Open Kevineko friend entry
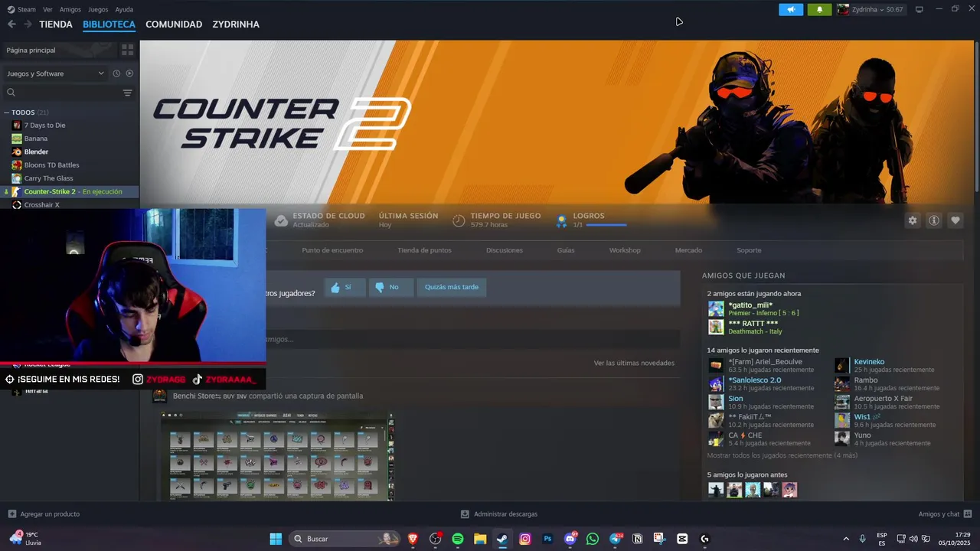 [x=869, y=362]
